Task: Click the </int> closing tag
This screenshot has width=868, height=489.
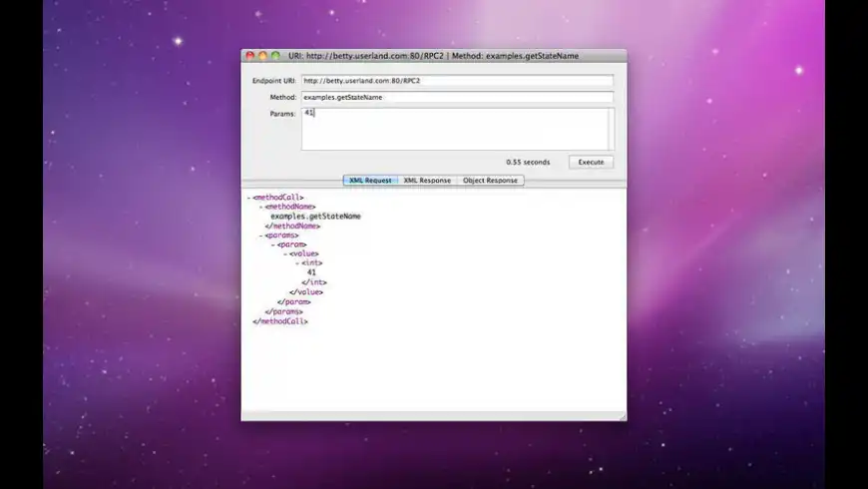Action: (314, 282)
